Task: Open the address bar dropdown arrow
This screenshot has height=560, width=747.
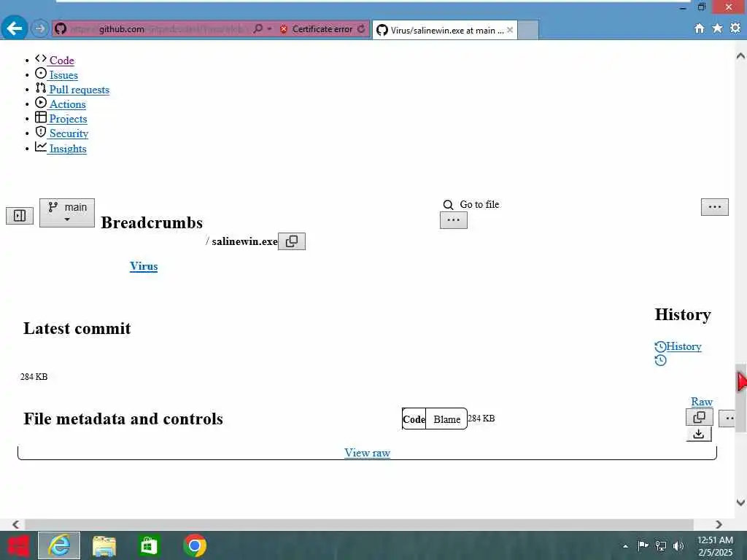Action: pyautogui.click(x=270, y=29)
